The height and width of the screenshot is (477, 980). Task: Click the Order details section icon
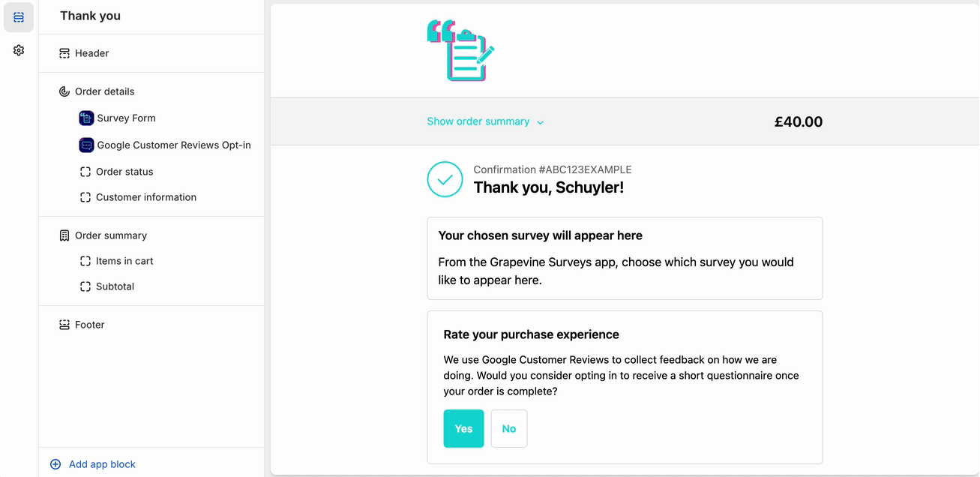coord(64,91)
